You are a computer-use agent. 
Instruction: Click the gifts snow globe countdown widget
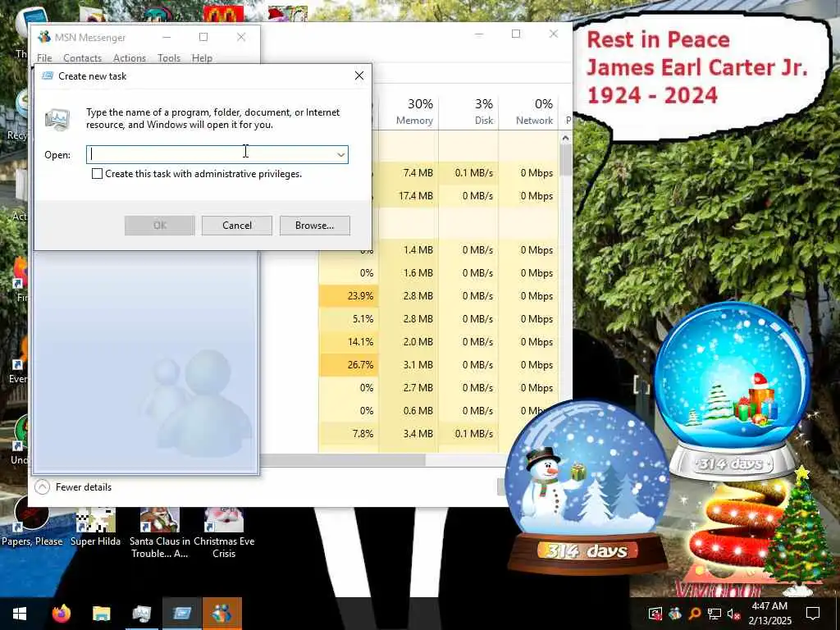pyautogui.click(x=732, y=390)
